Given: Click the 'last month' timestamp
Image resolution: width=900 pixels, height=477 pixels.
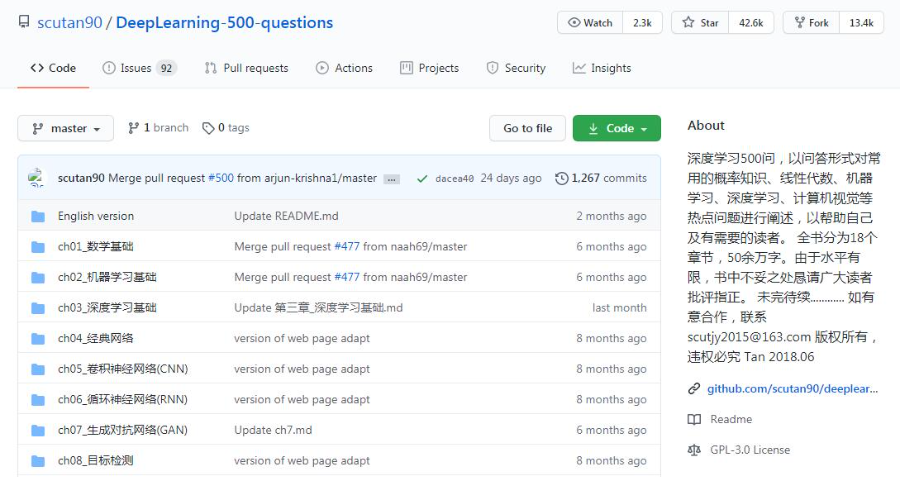Looking at the screenshot, I should (619, 308).
